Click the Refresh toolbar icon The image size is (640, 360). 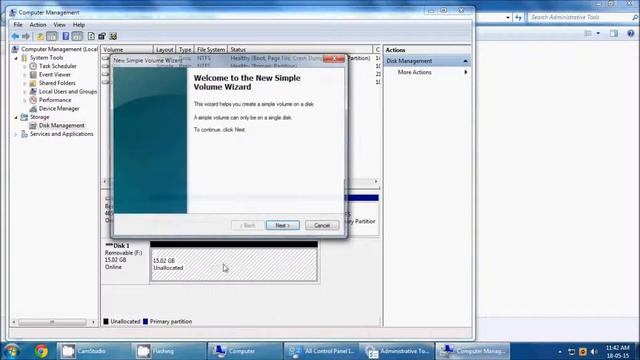point(91,36)
